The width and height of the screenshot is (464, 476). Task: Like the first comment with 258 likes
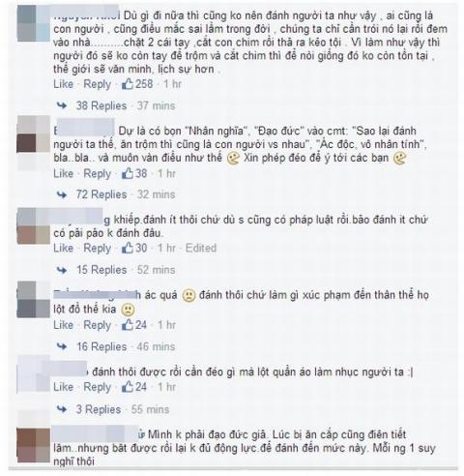pyautogui.click(x=64, y=84)
